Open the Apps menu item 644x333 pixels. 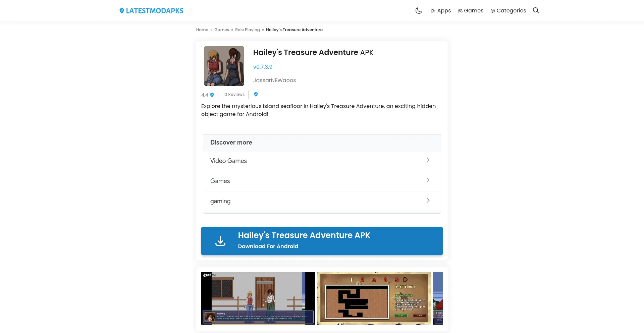point(441,11)
